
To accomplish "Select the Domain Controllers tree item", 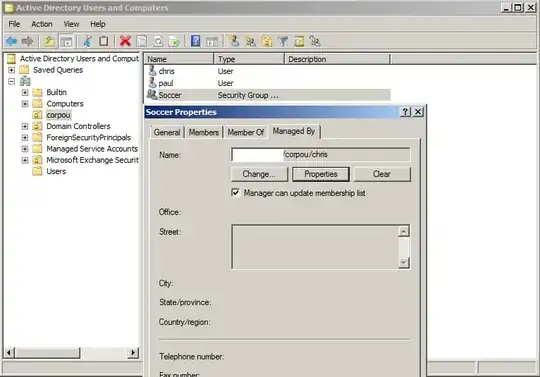I will click(78, 126).
